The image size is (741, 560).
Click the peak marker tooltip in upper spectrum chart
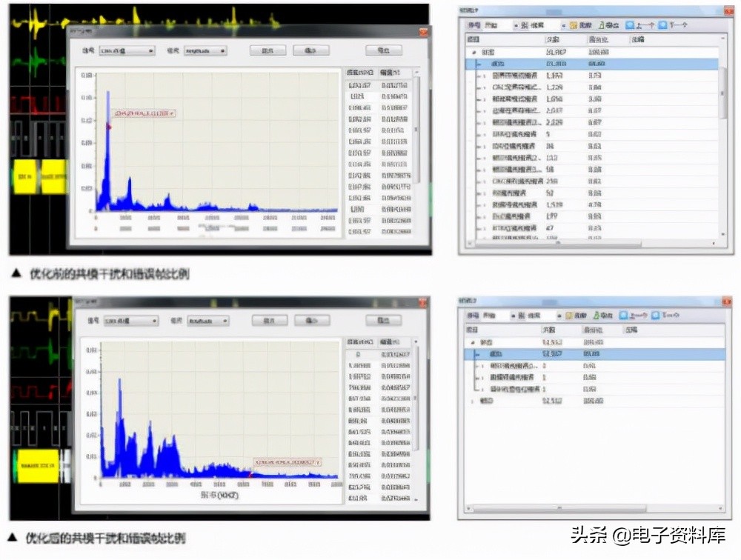[144, 113]
